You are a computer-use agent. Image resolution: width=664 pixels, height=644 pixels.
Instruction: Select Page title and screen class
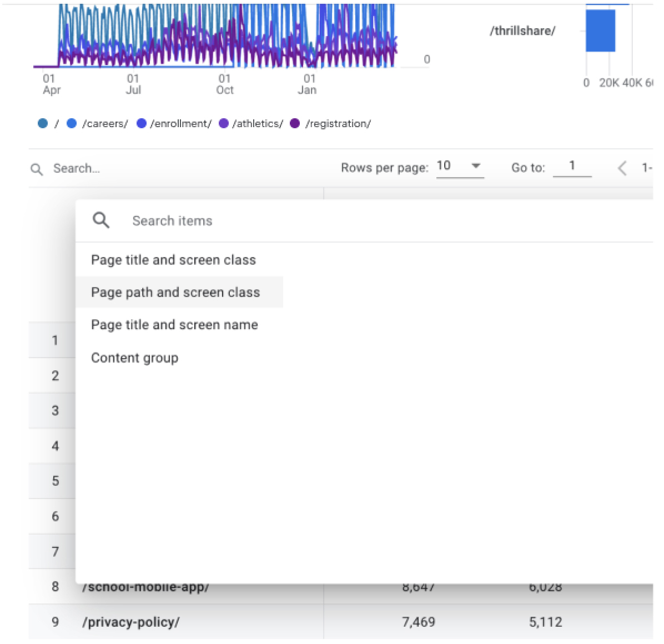pos(174,260)
